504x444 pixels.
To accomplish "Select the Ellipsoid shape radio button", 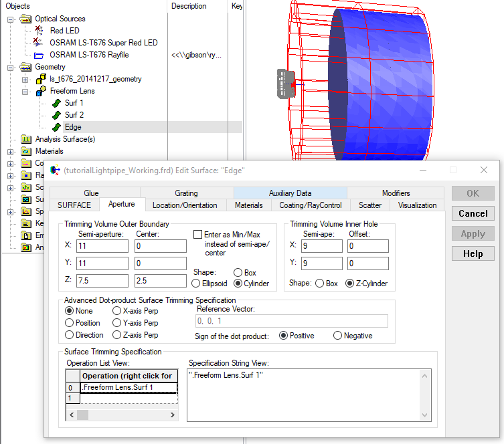I will point(196,283).
